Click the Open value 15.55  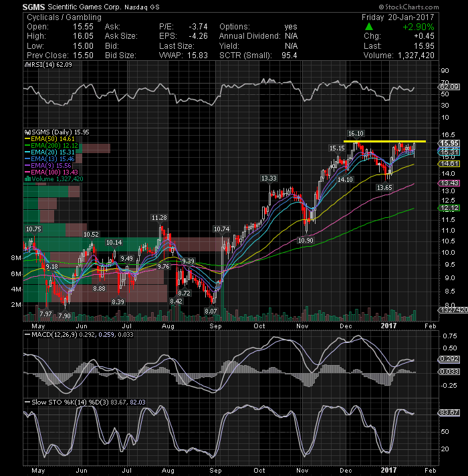(83, 27)
